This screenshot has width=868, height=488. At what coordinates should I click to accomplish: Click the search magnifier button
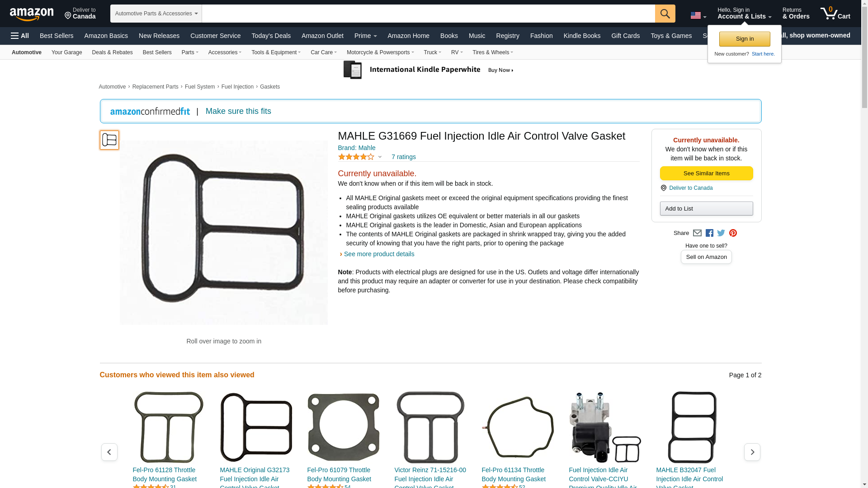pyautogui.click(x=665, y=14)
